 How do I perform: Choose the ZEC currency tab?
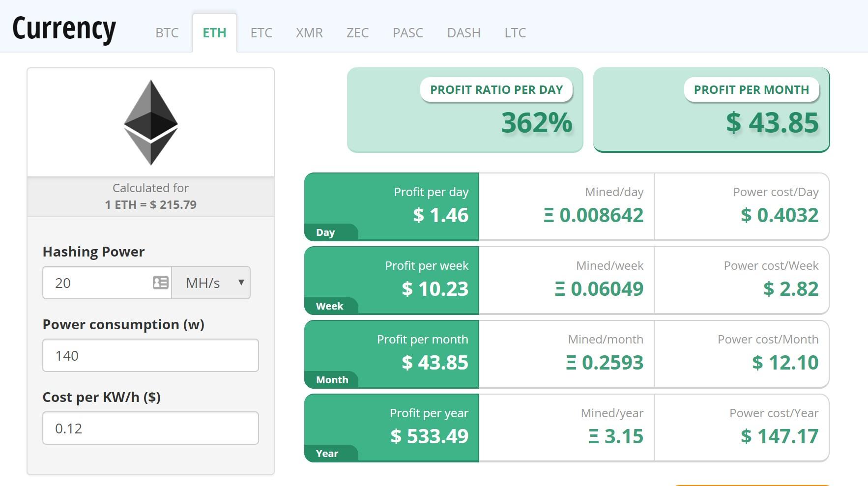[x=357, y=33]
